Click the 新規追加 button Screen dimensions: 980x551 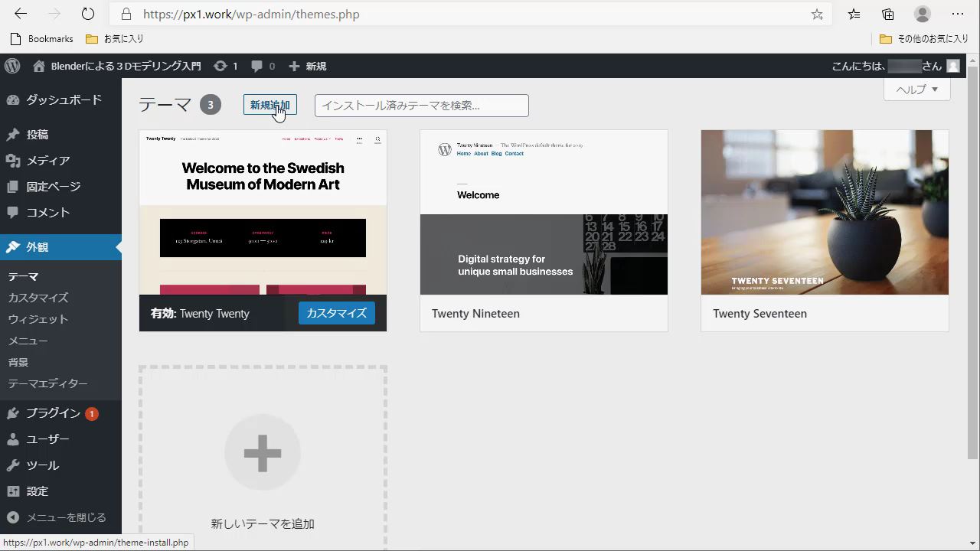[x=269, y=105]
